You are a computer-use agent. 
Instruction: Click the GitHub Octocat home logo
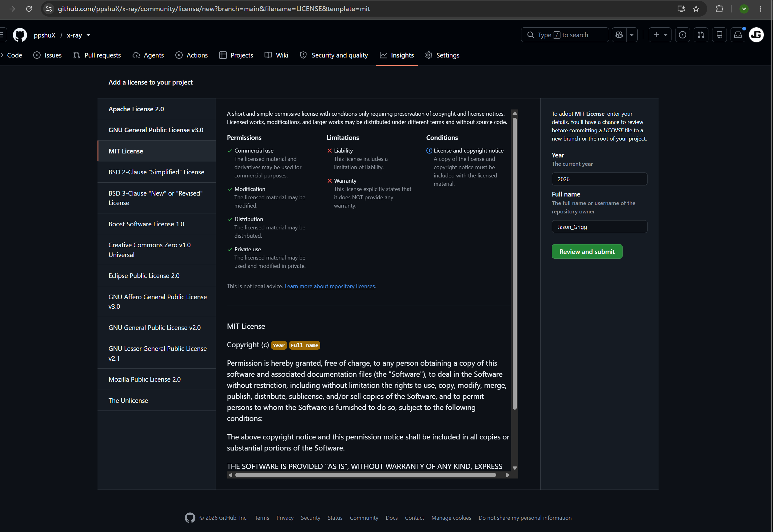pyautogui.click(x=20, y=35)
